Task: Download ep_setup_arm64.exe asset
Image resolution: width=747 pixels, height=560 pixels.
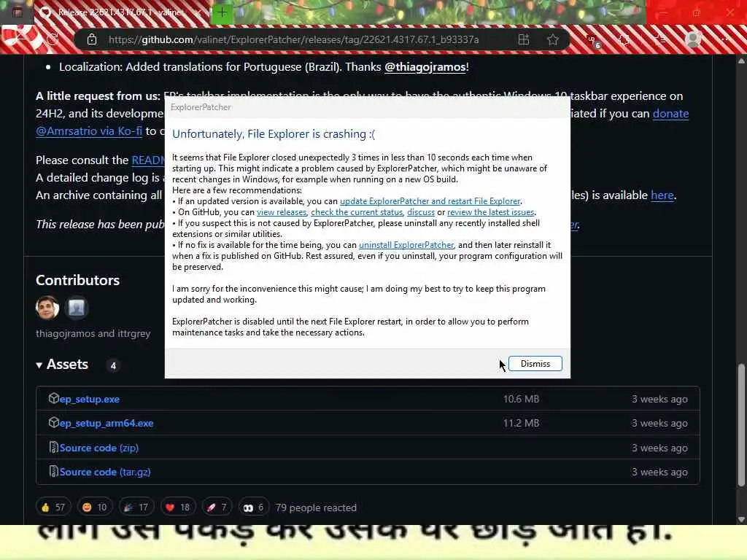Action: click(x=107, y=423)
